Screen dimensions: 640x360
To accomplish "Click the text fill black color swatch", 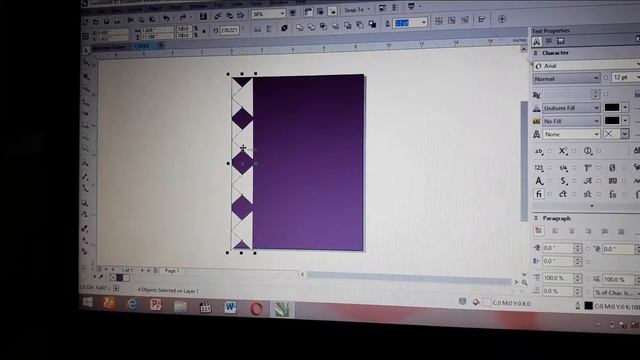I will (611, 107).
